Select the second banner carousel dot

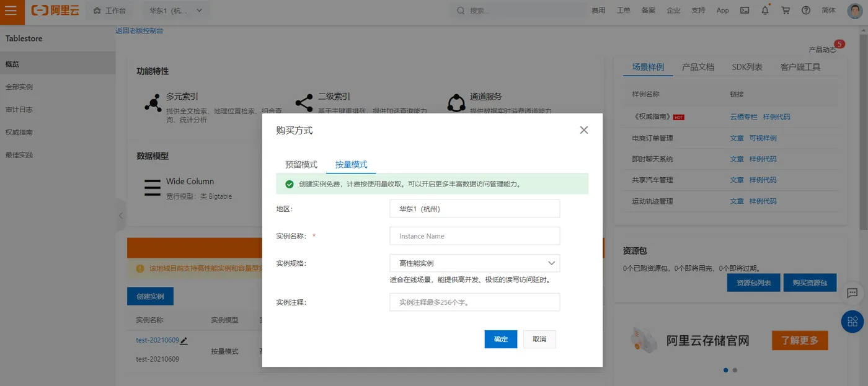click(x=735, y=370)
